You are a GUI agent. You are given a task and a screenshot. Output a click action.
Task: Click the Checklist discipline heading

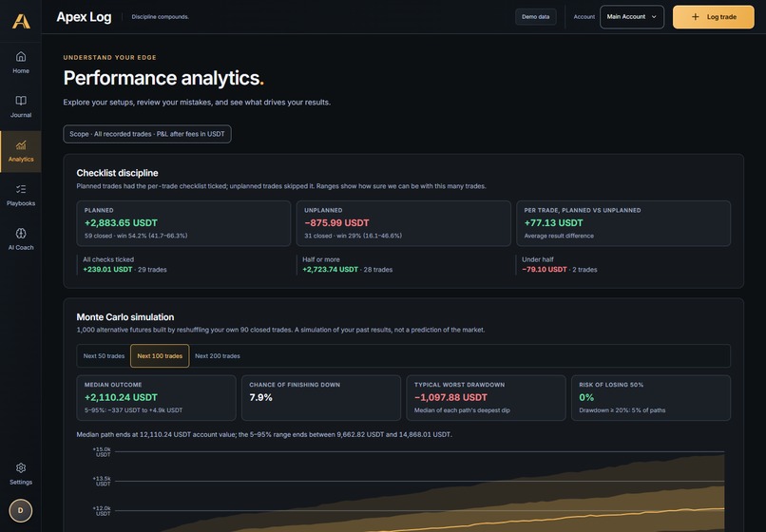[x=117, y=173]
